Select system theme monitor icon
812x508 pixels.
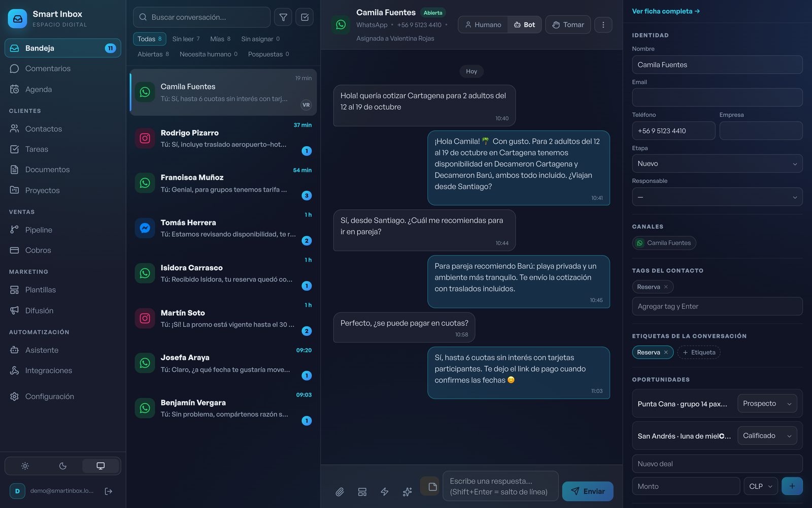click(100, 466)
